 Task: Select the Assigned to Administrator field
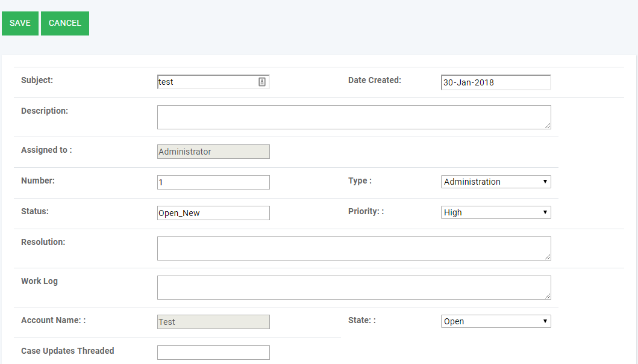tap(213, 152)
